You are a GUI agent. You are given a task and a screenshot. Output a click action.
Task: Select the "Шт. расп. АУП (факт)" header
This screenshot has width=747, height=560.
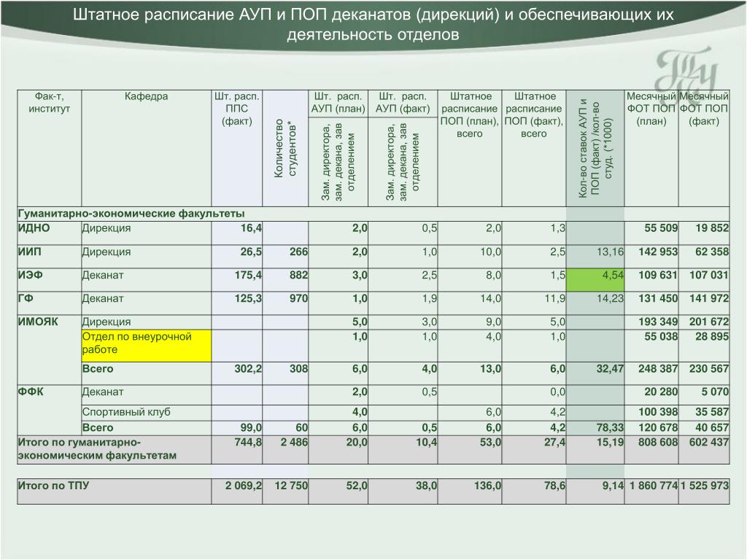point(403,102)
